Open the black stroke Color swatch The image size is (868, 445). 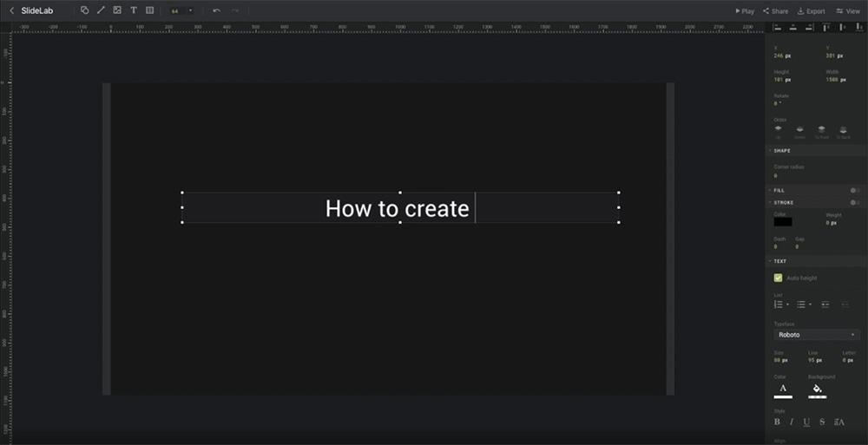[783, 222]
